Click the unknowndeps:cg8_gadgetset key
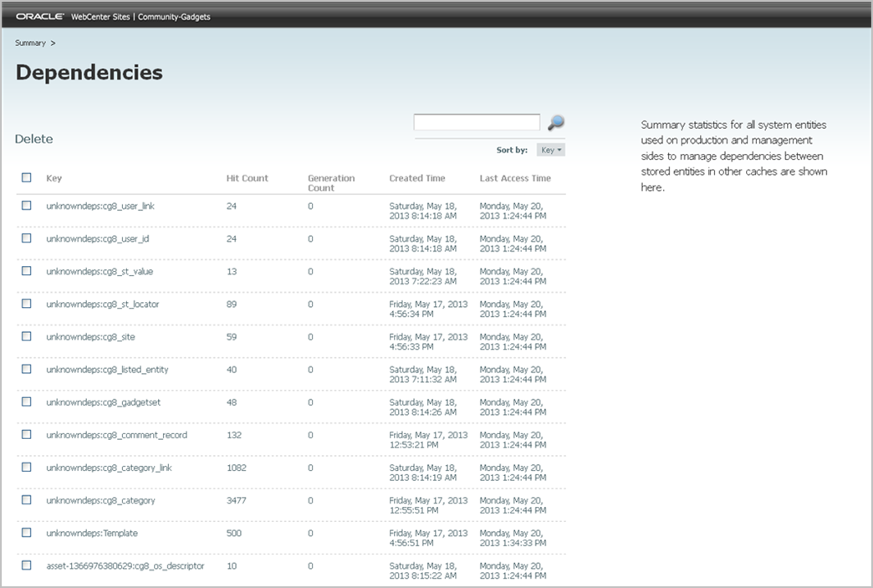 coord(104,402)
